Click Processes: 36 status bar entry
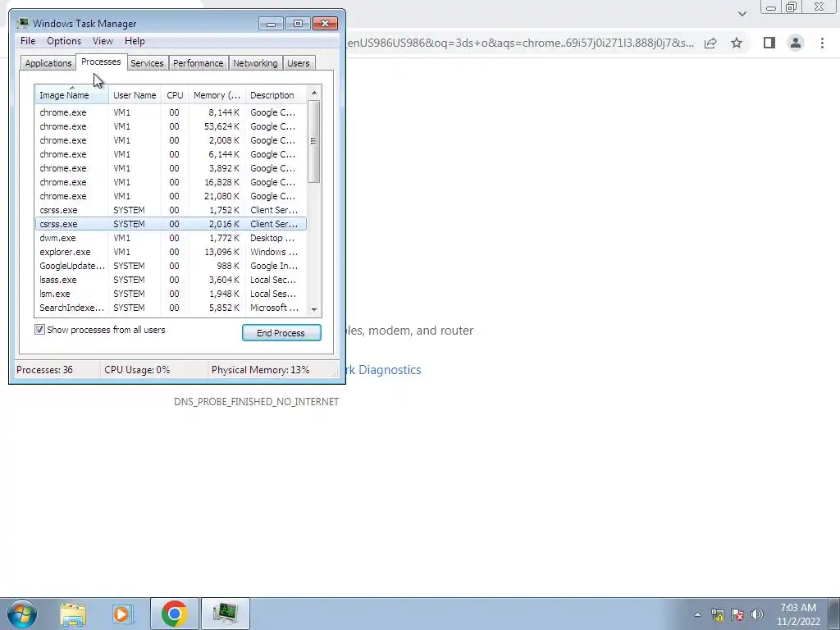Viewport: 840px width, 630px height. [x=45, y=370]
